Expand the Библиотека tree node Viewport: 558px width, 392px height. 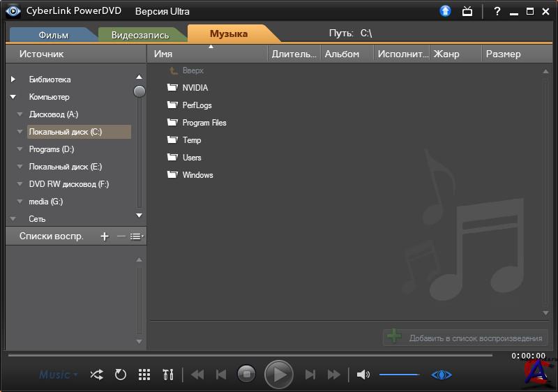tap(13, 80)
